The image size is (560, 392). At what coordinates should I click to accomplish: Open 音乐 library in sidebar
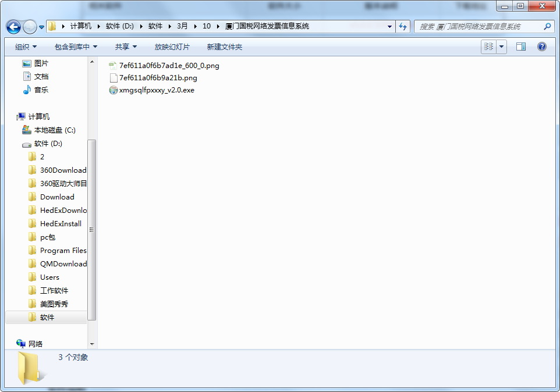click(x=41, y=90)
